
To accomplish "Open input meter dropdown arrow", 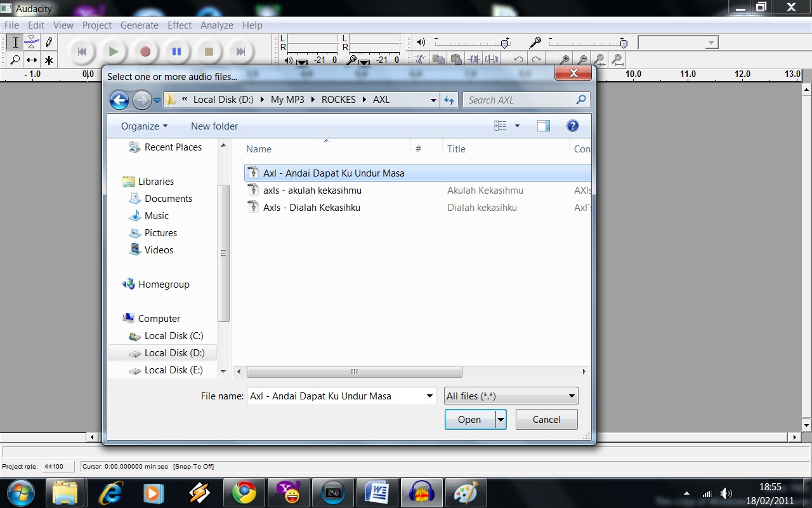I will pos(364,61).
